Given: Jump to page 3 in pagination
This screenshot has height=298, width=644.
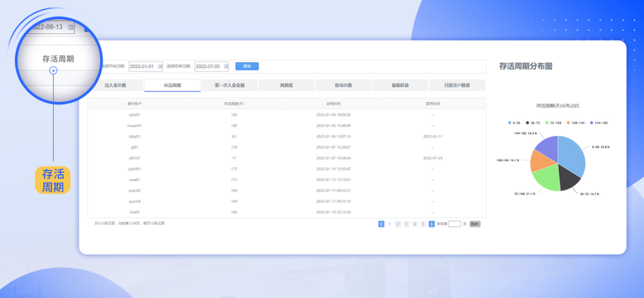Looking at the screenshot, I should click(x=407, y=224).
